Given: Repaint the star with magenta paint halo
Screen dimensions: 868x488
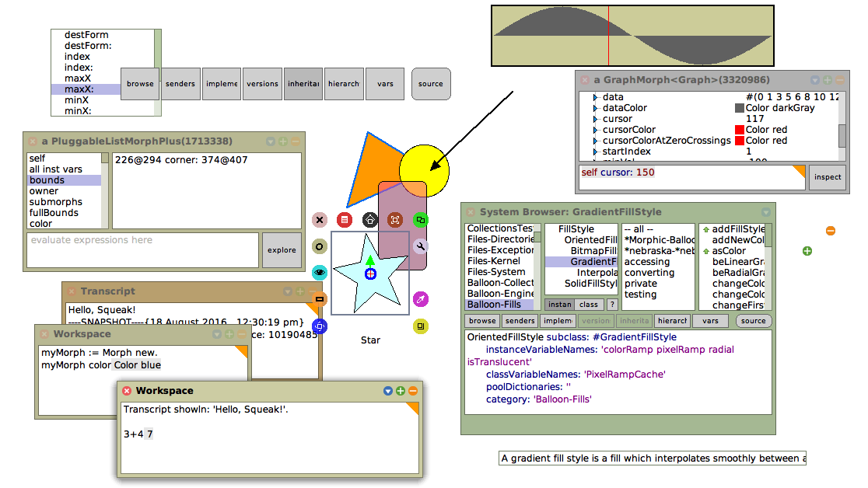Looking at the screenshot, I should [x=421, y=298].
